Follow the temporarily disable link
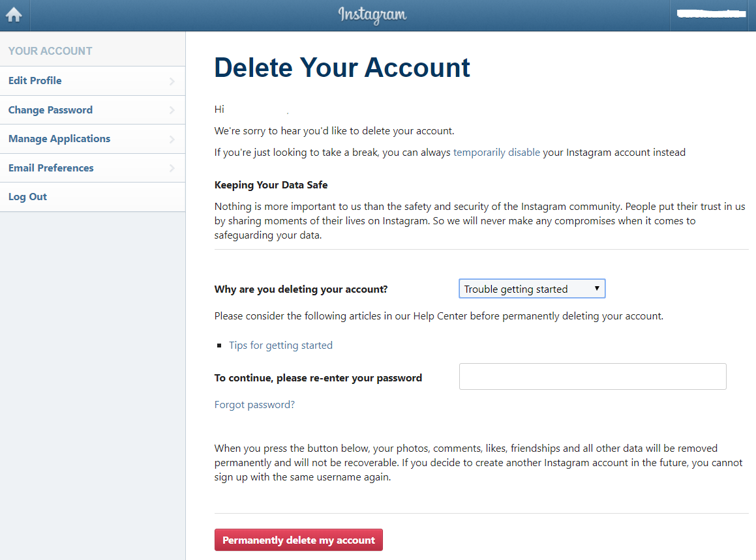The height and width of the screenshot is (560, 756). tap(496, 153)
